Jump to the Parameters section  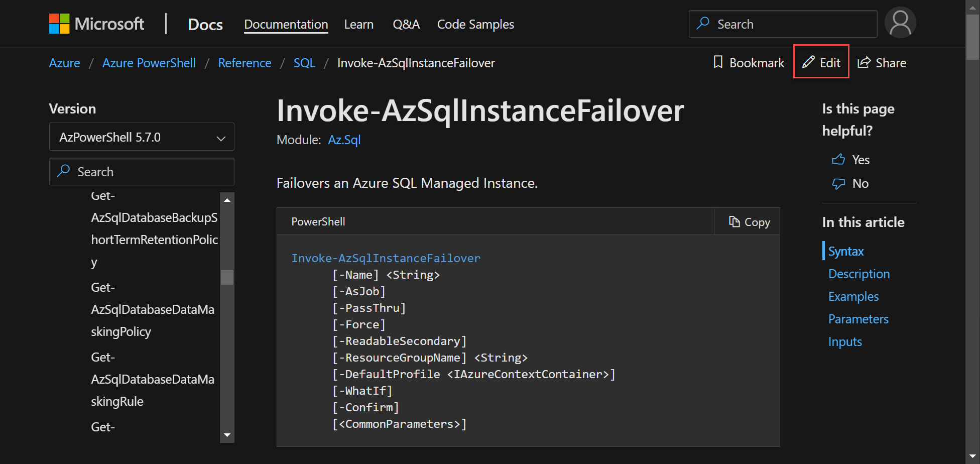(x=858, y=319)
